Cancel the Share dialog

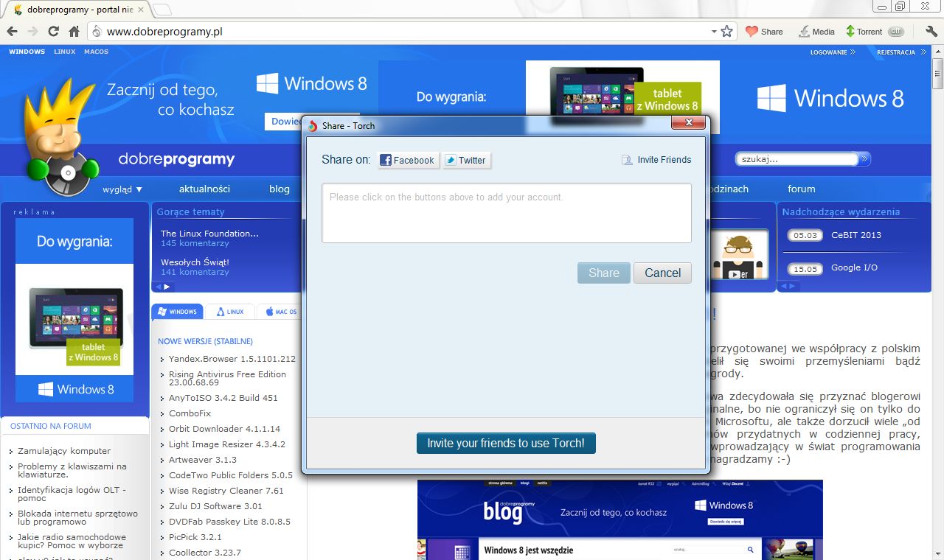[x=662, y=273]
